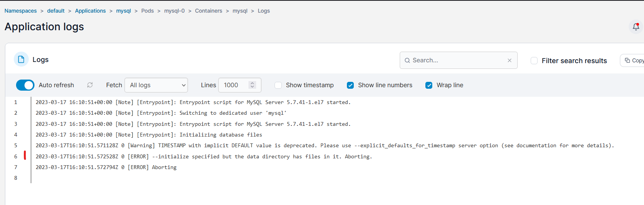644x205 pixels.
Task: Navigate to Applications breadcrumb link
Action: pos(90,11)
